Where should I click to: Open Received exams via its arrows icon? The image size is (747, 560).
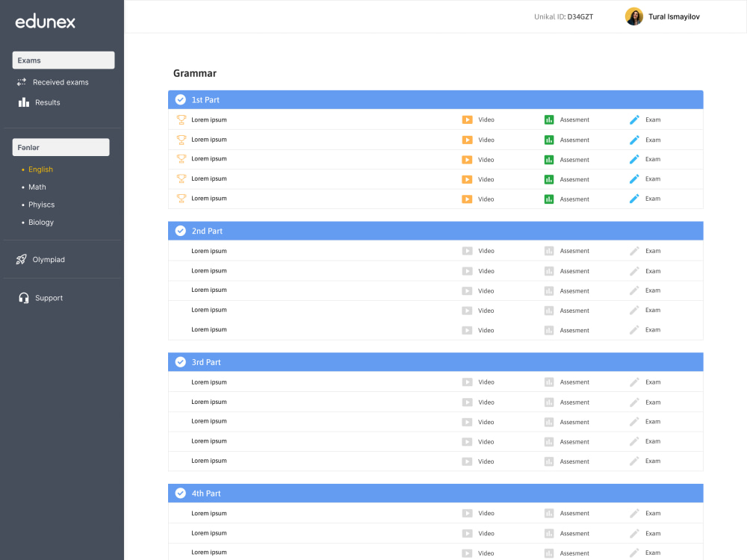pos(22,82)
